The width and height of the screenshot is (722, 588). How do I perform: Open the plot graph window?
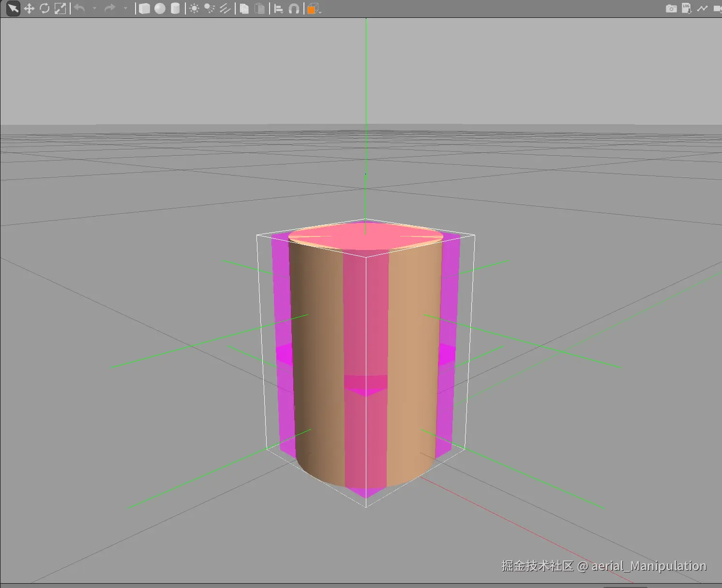[x=702, y=9]
